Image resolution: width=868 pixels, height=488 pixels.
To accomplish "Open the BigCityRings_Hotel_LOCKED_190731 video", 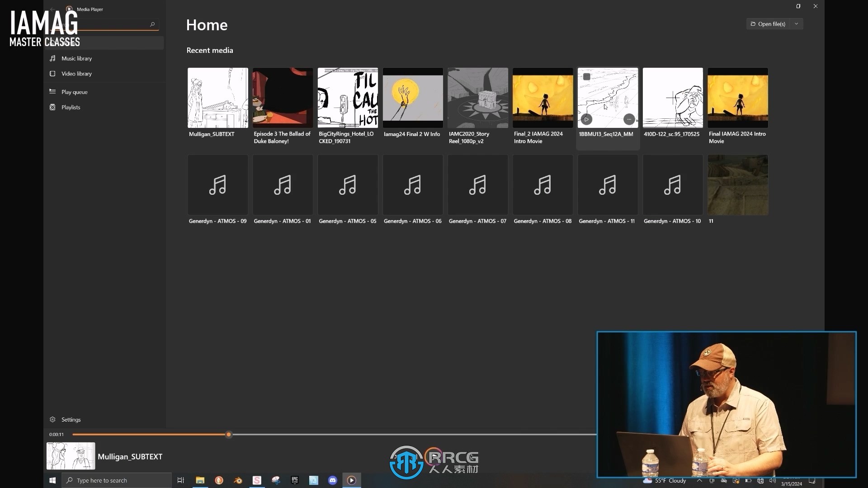I will 348,98.
